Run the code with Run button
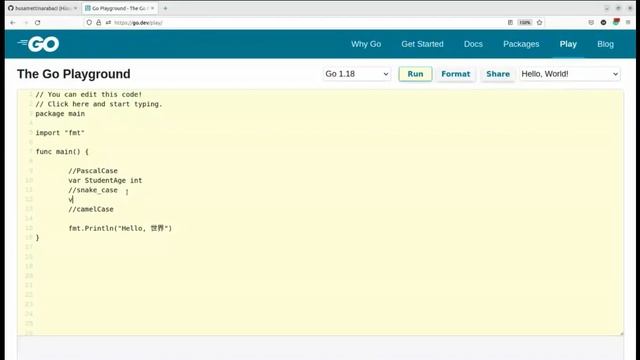The height and width of the screenshot is (360, 640). (415, 74)
